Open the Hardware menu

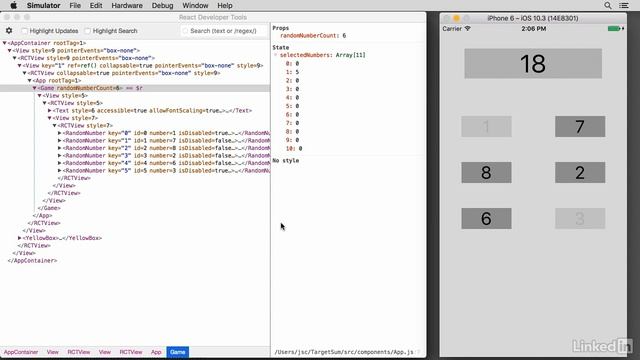pos(127,5)
